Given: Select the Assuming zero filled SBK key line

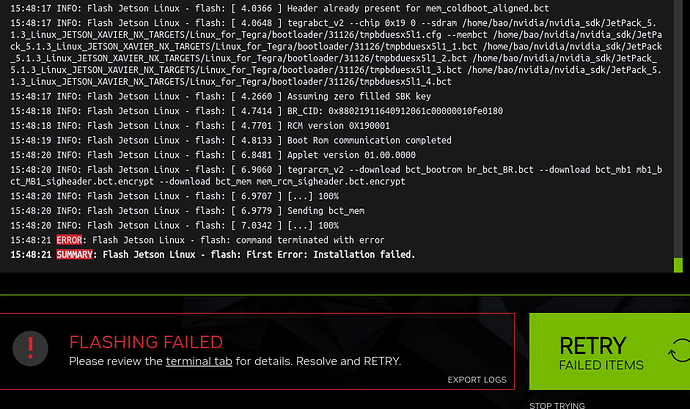Looking at the screenshot, I should (x=220, y=96).
